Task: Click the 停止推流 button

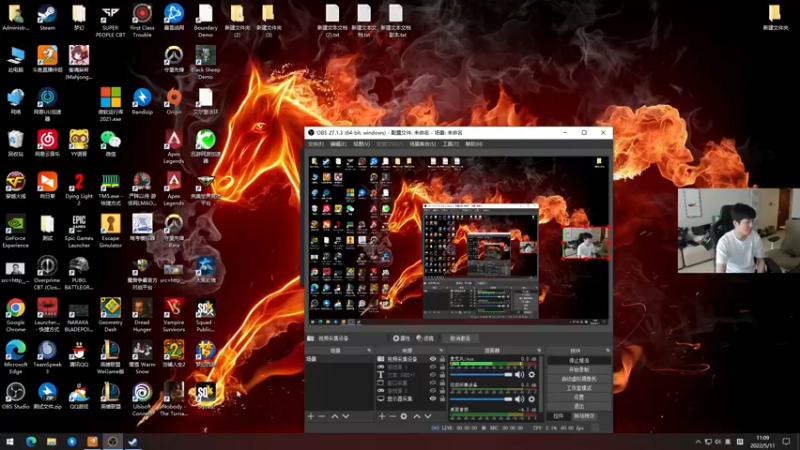Action: (x=578, y=360)
